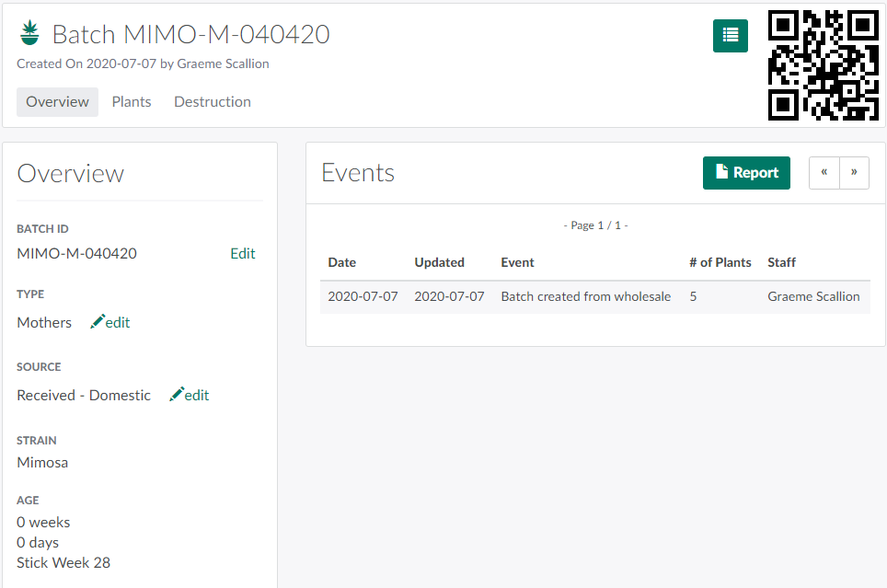Image resolution: width=887 pixels, height=588 pixels.
Task: Generate the events Report
Action: pyautogui.click(x=746, y=172)
